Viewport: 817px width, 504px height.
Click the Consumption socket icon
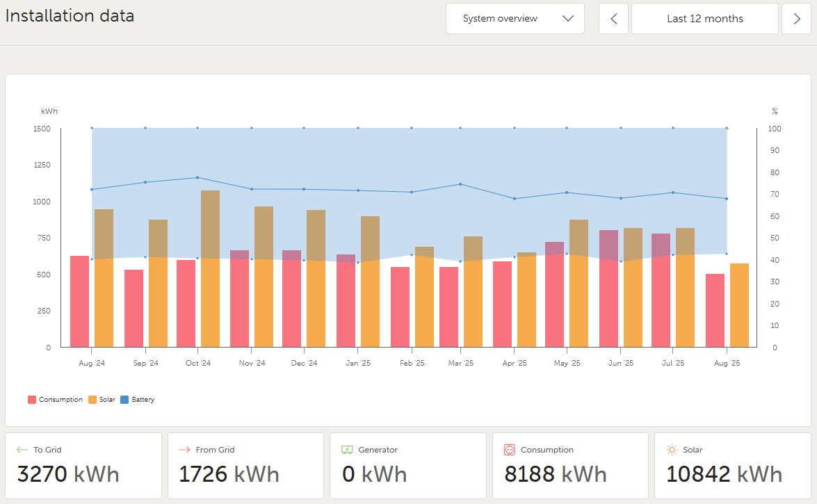point(510,450)
